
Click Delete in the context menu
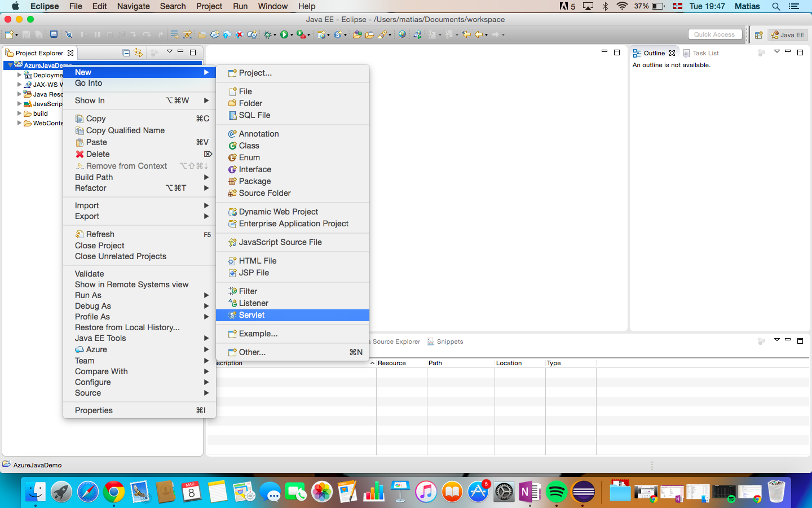point(139,154)
